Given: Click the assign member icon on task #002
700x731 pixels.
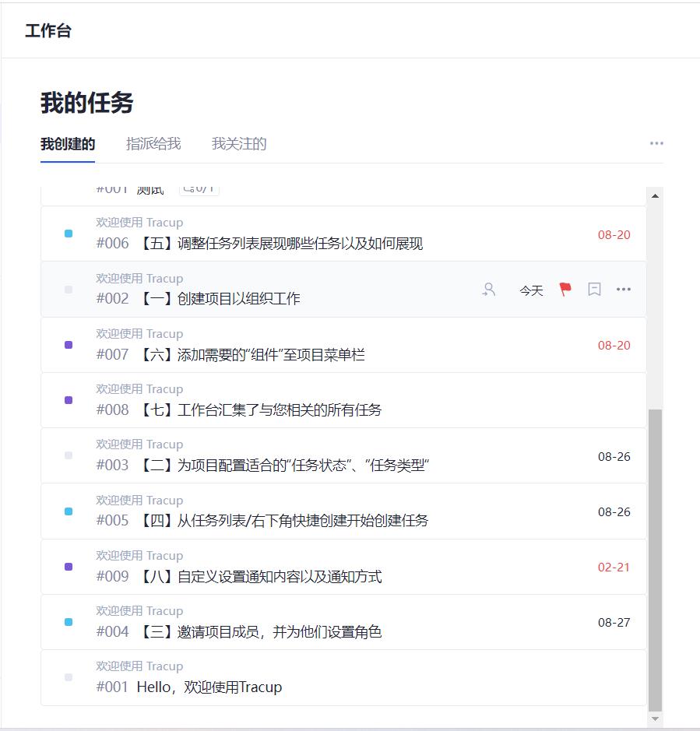Looking at the screenshot, I should [489, 289].
